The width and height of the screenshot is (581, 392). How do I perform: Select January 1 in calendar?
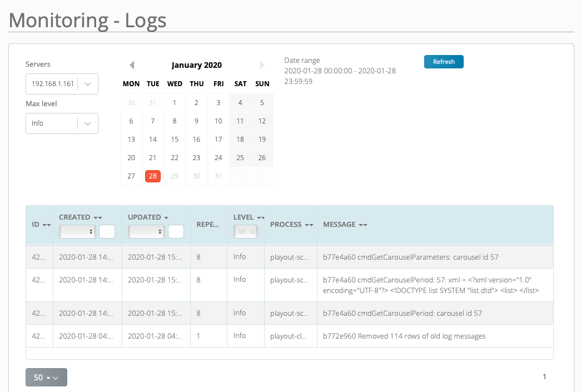point(175,103)
